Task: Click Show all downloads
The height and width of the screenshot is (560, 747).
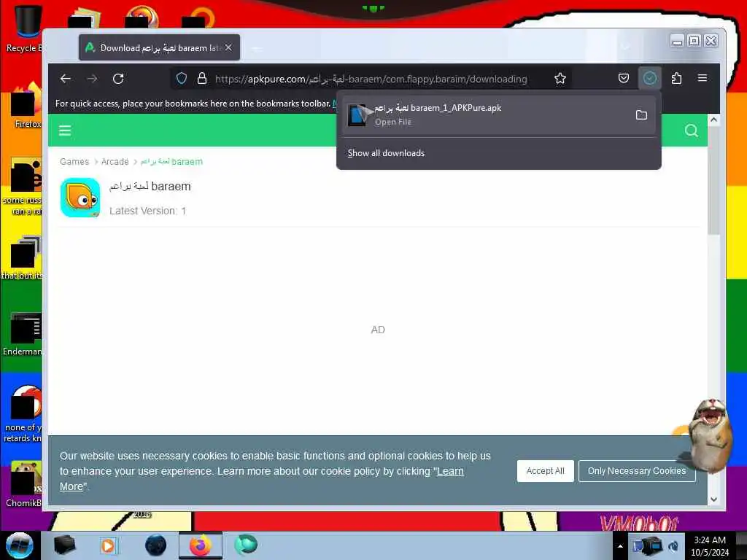Action: click(386, 153)
